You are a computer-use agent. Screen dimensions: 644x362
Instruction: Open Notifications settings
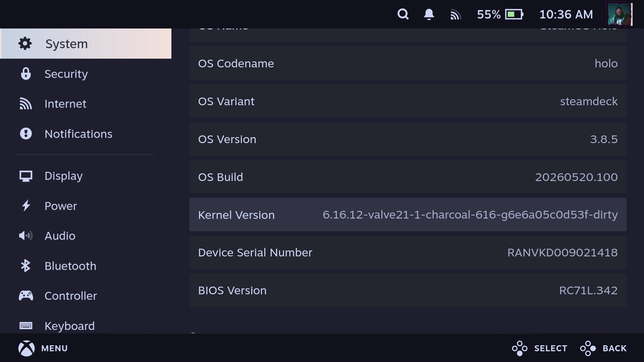coord(86,134)
